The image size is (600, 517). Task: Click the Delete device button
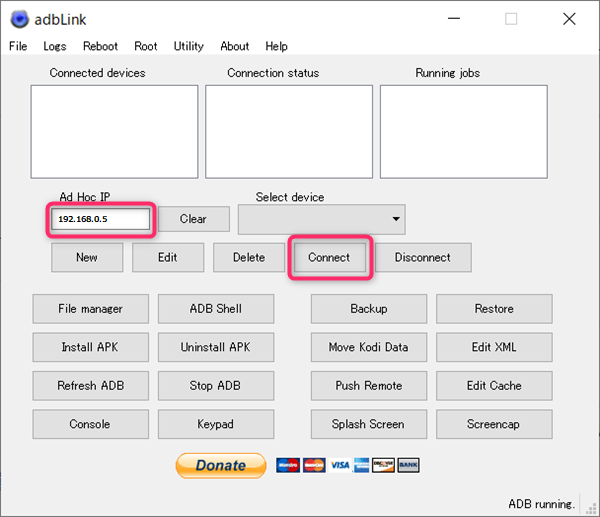click(249, 258)
